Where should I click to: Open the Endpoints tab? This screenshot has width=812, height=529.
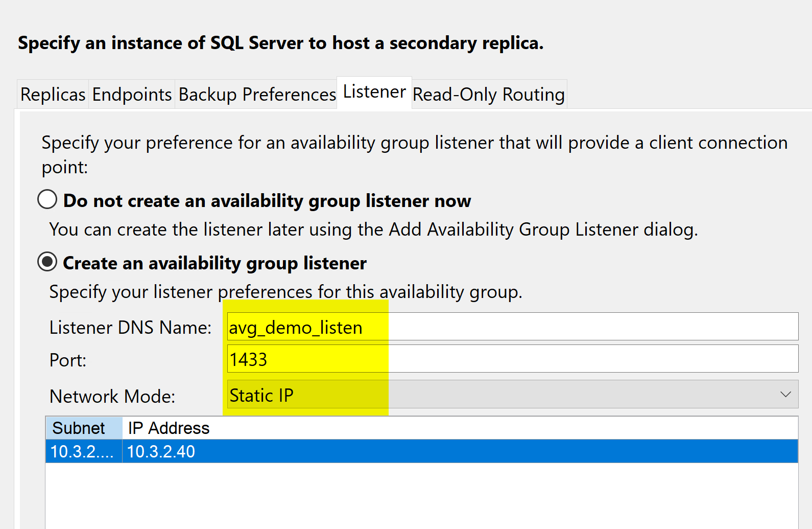tap(132, 95)
